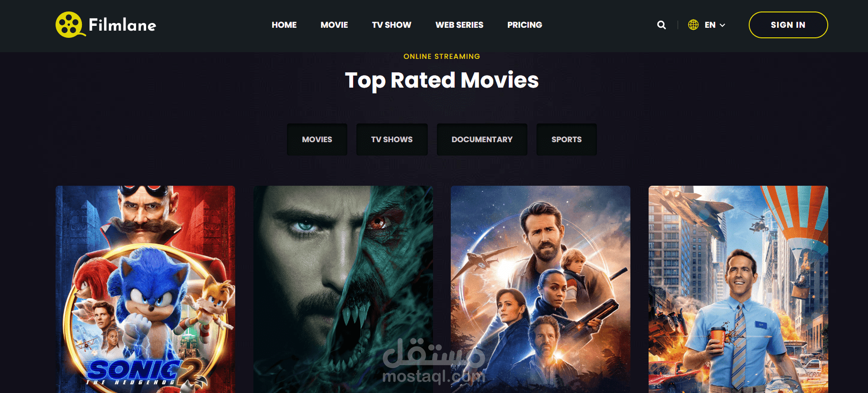
Task: Open search with the magnifier icon
Action: (662, 25)
